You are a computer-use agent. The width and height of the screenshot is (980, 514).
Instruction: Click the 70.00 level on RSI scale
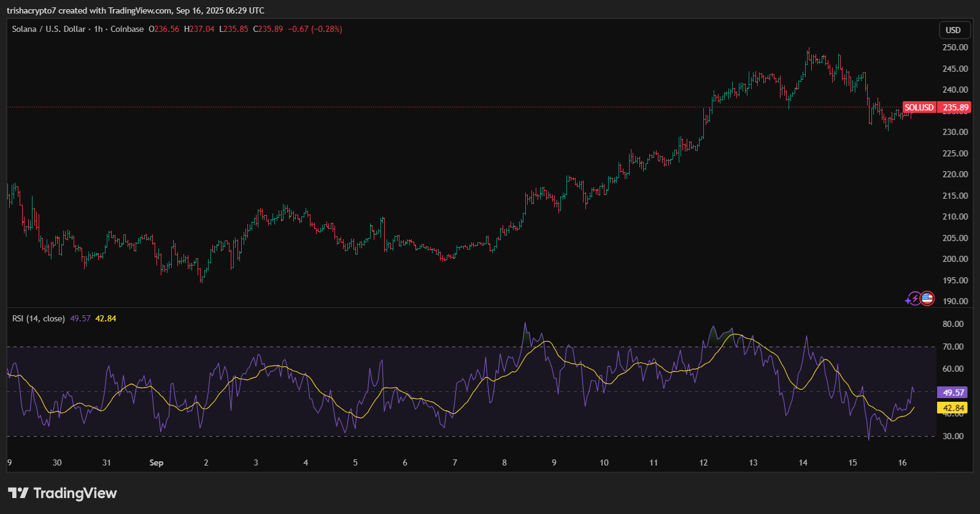click(953, 347)
